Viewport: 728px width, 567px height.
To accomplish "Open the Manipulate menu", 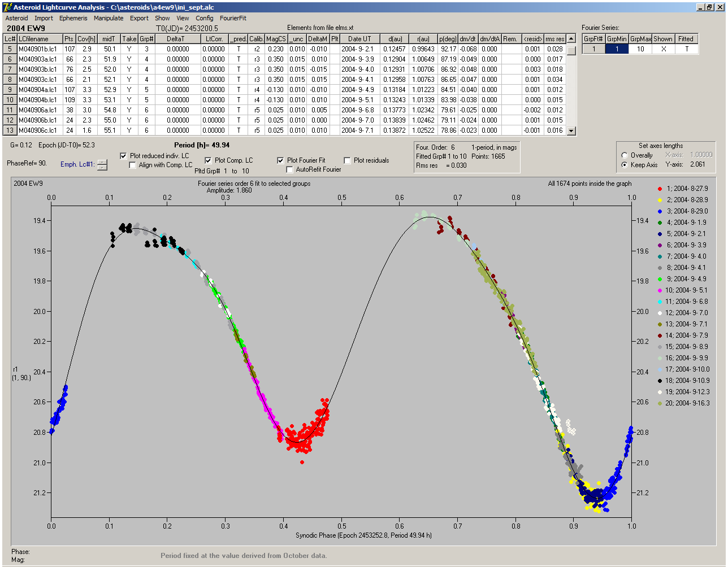I will (x=109, y=18).
